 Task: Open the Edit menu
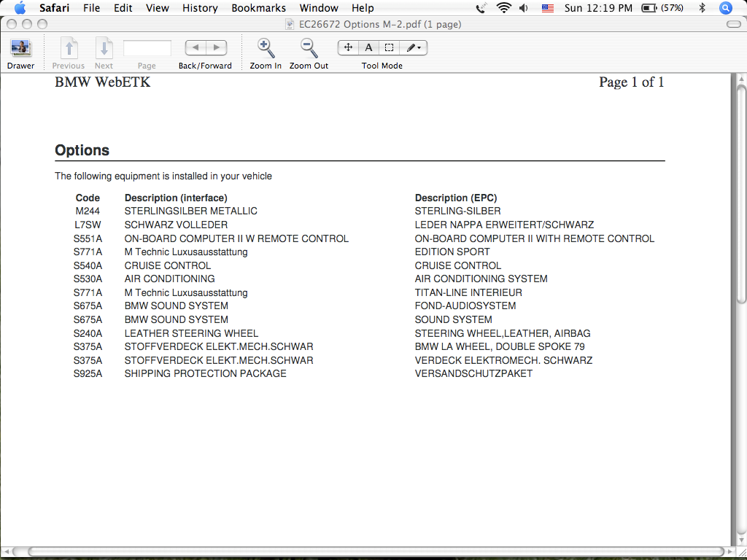pos(123,8)
